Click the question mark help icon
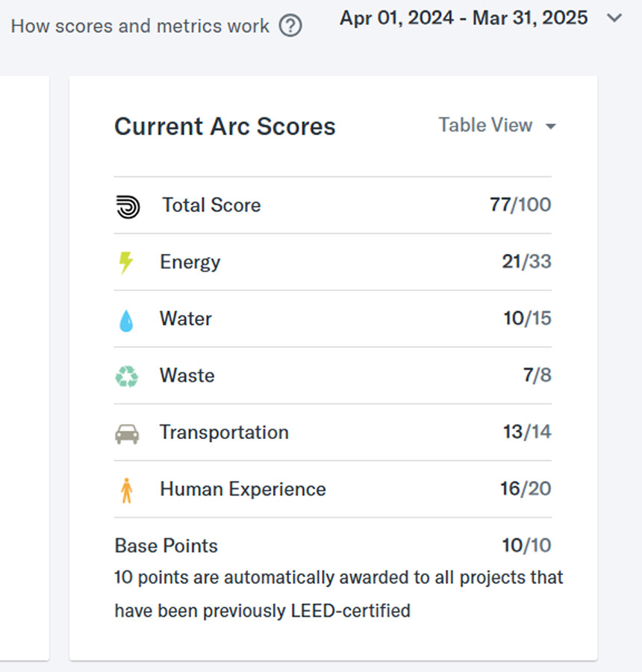 [x=290, y=27]
